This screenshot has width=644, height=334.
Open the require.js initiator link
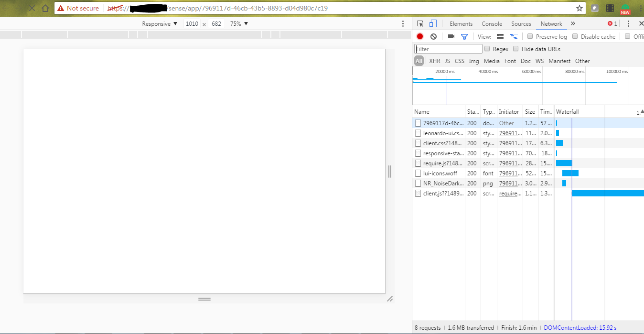509,193
